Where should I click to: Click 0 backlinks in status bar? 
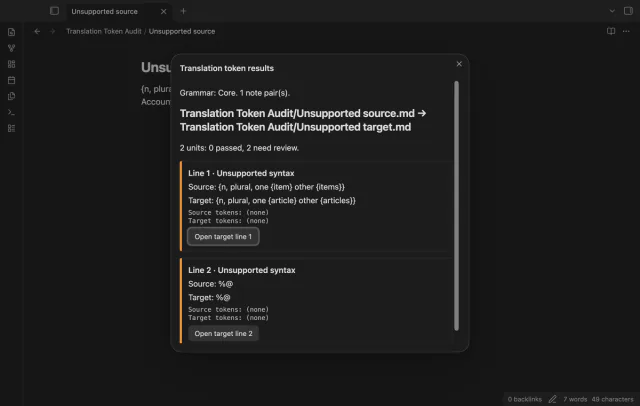pyautogui.click(x=524, y=399)
